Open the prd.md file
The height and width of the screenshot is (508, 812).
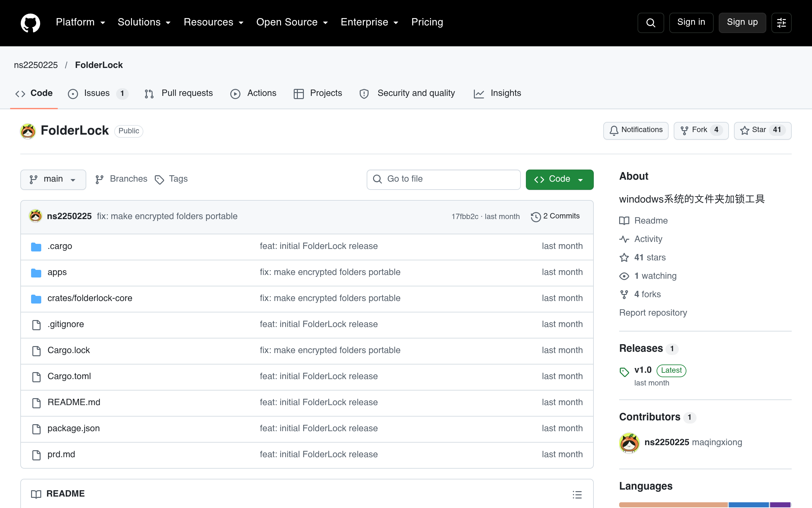[62, 455]
